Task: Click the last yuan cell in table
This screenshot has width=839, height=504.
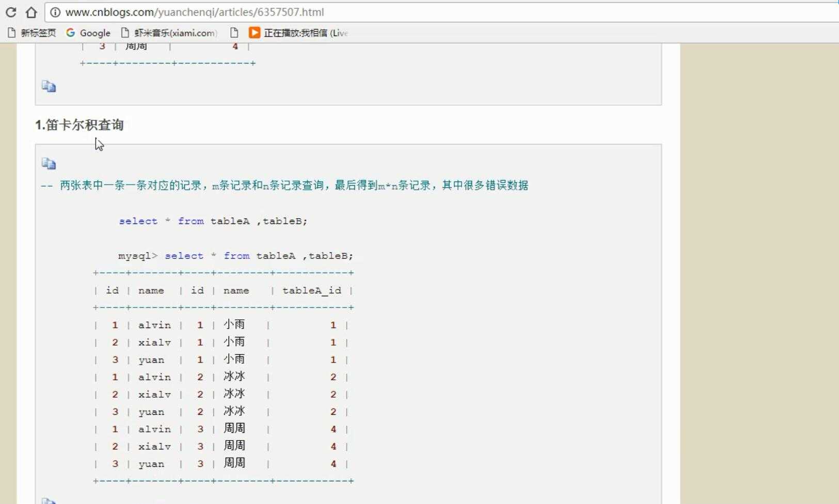Action: tap(151, 464)
